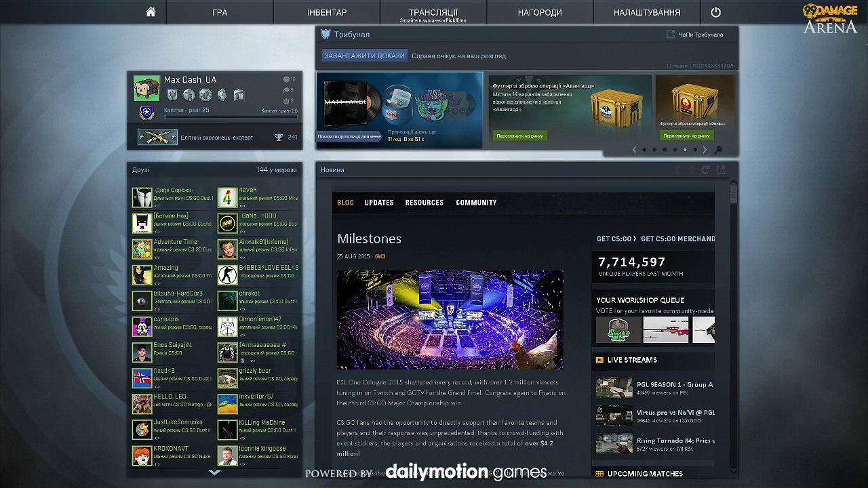Click the power quit icon
The height and width of the screenshot is (488, 868).
715,12
